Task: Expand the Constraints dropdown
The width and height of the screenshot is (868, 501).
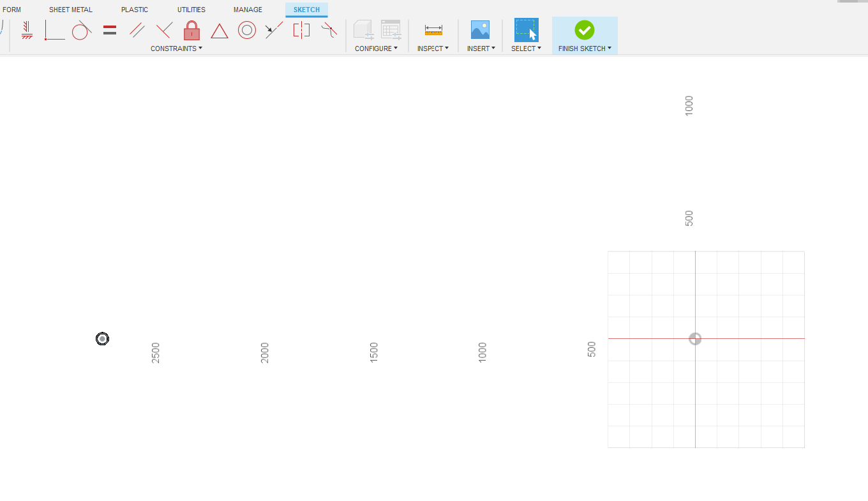Action: click(x=176, y=49)
